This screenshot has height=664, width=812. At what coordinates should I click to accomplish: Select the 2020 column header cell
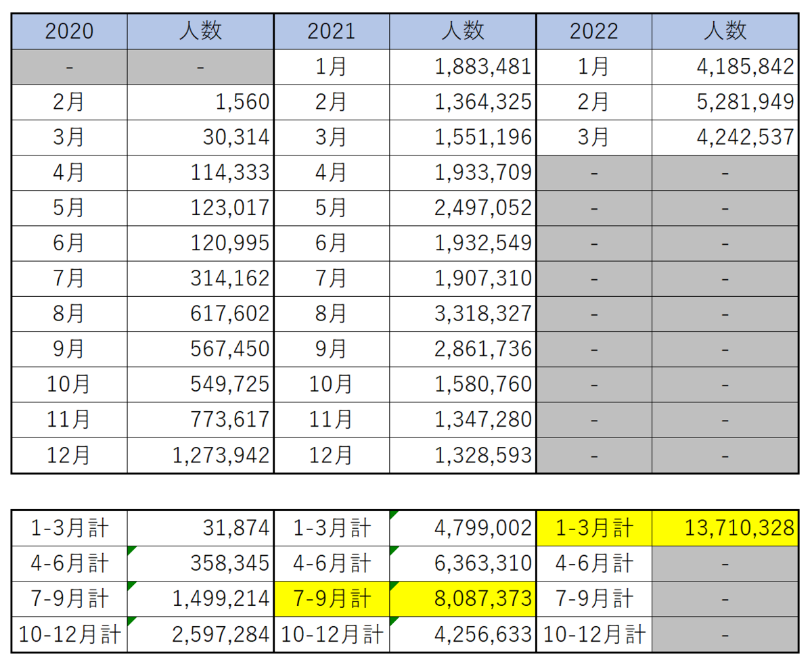pyautogui.click(x=68, y=31)
